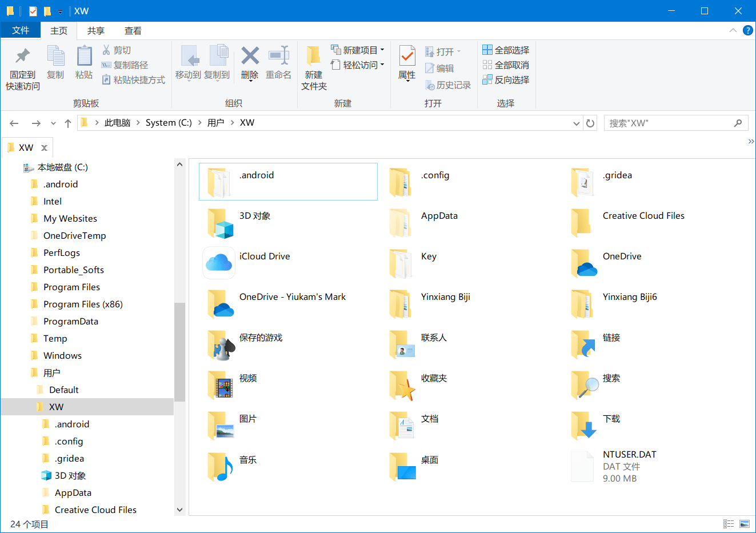Expand the address bar history dropdown
The height and width of the screenshot is (533, 756).
577,123
